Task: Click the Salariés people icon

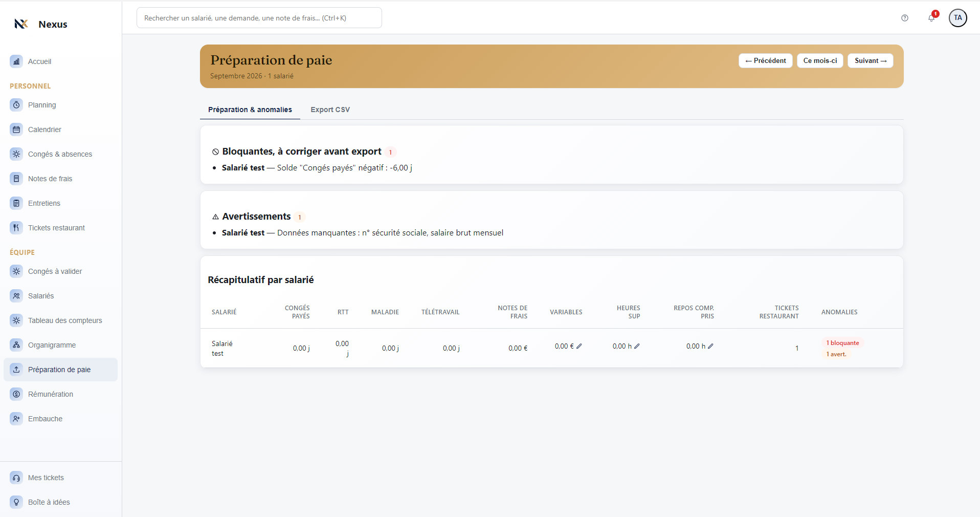Action: (x=16, y=296)
